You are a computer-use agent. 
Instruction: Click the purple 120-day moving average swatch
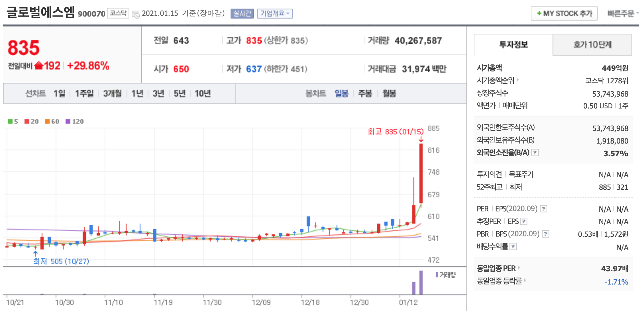[68, 121]
